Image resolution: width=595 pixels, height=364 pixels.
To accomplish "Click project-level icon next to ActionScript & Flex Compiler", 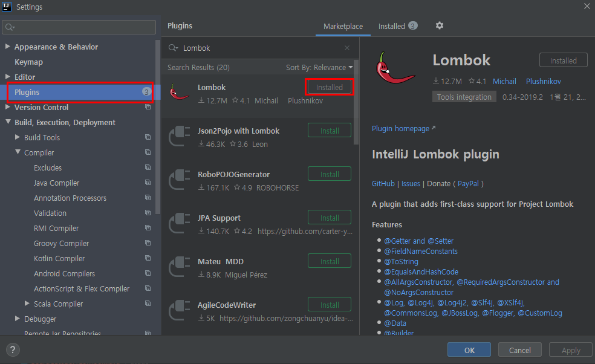I will point(148,288).
